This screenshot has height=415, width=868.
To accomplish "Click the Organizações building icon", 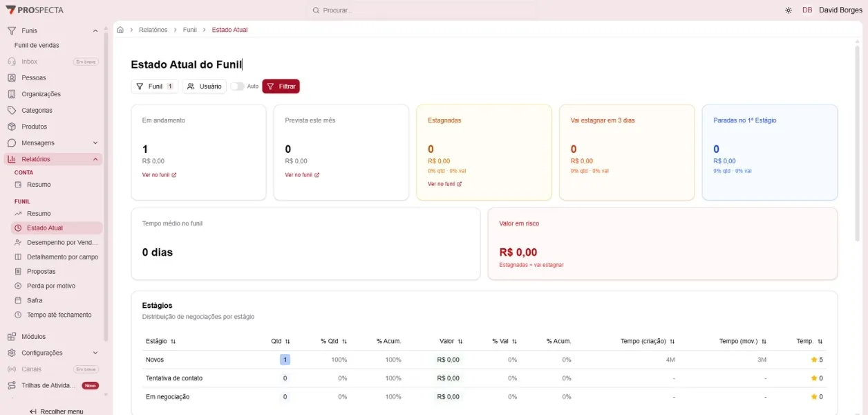I will point(12,94).
